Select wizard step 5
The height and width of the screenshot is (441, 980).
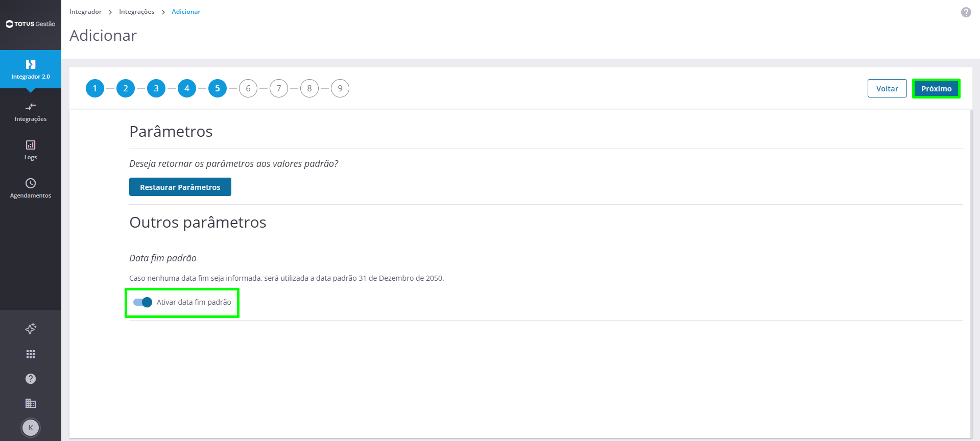[x=218, y=88]
